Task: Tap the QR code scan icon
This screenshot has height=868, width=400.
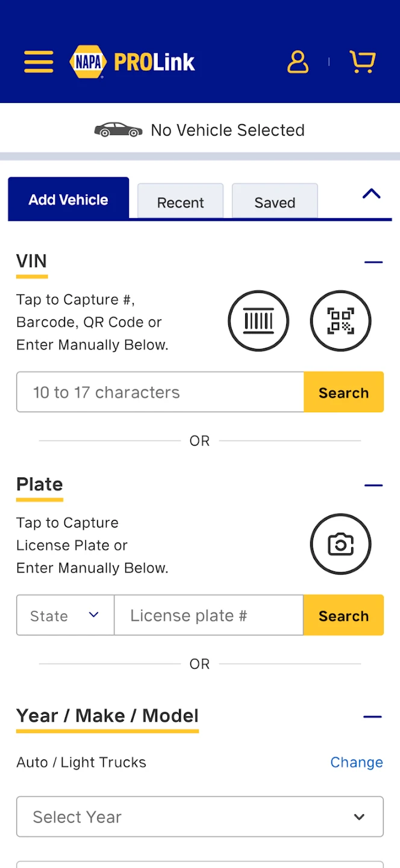Action: tap(340, 321)
